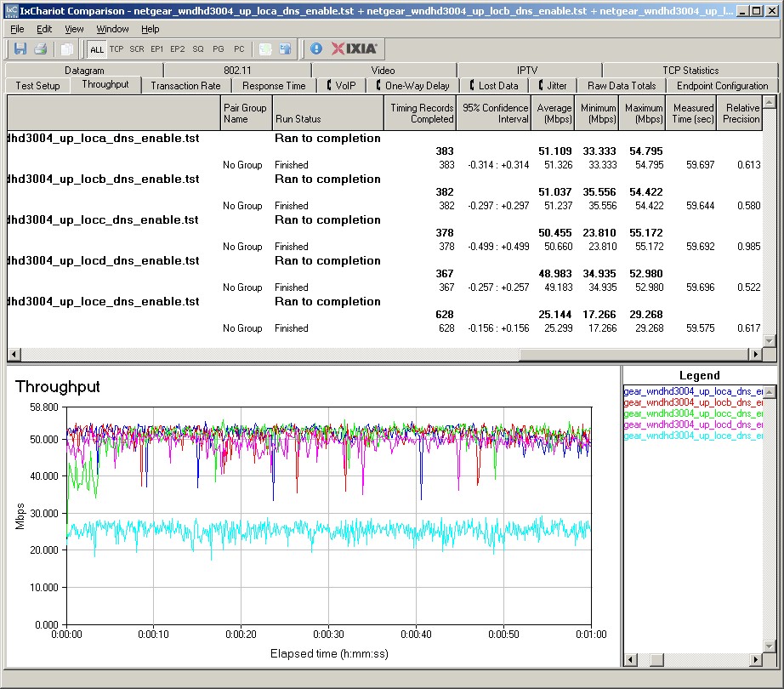
Task: Click the average value 25.144
Action: pos(554,315)
